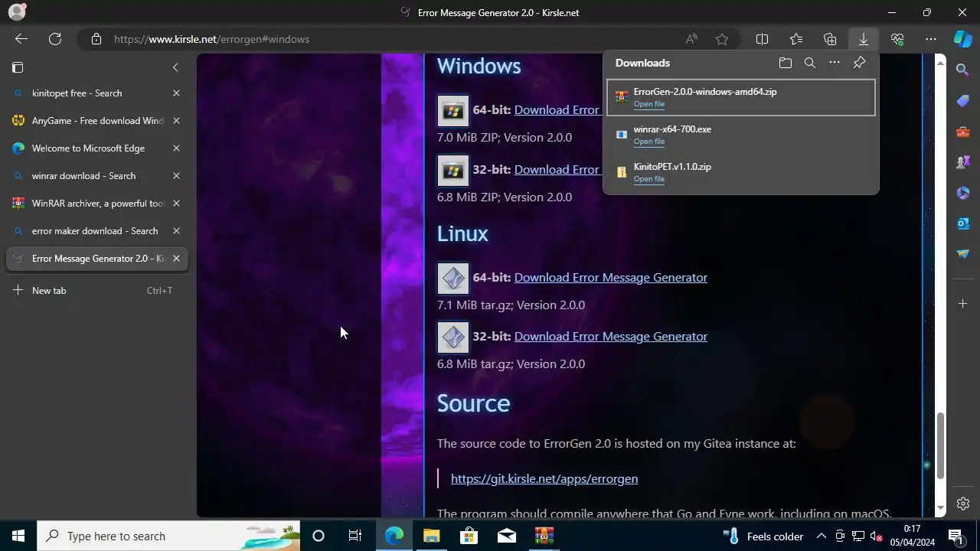
Task: Pin the Downloads panel
Action: (x=860, y=63)
